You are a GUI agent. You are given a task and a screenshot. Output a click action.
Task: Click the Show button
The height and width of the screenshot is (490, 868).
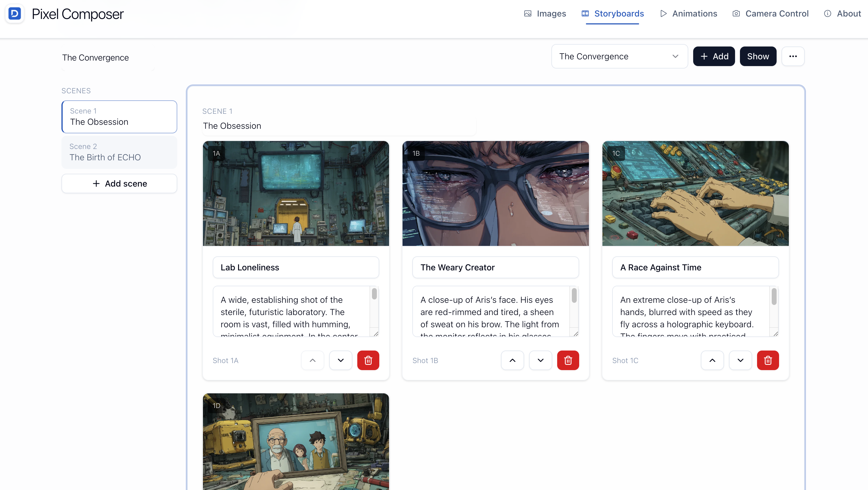click(x=758, y=56)
